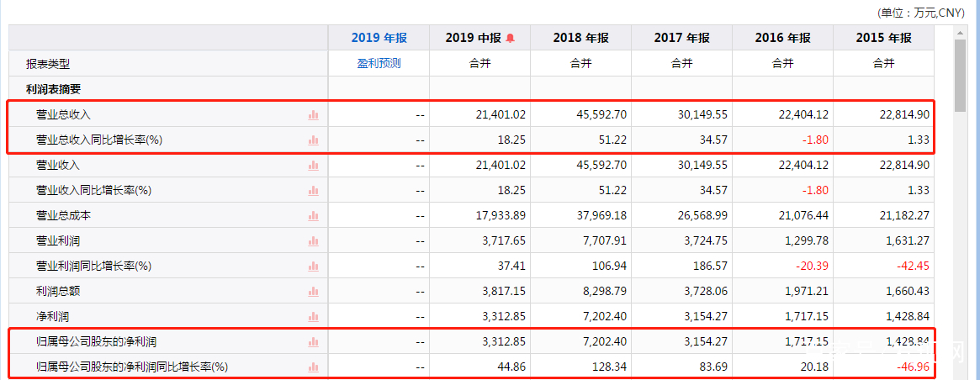Click chart icon next to 营业利润

click(313, 241)
